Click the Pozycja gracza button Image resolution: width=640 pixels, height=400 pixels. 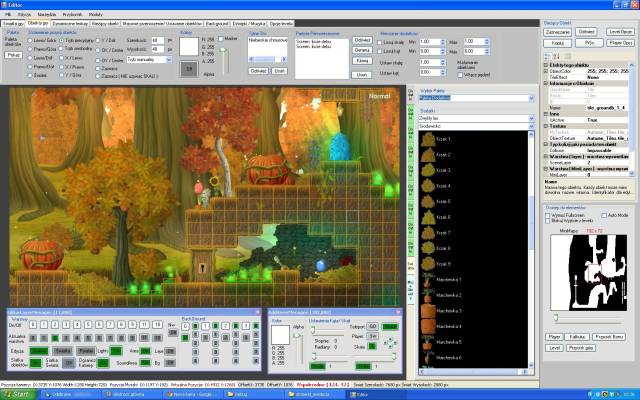tap(581, 348)
